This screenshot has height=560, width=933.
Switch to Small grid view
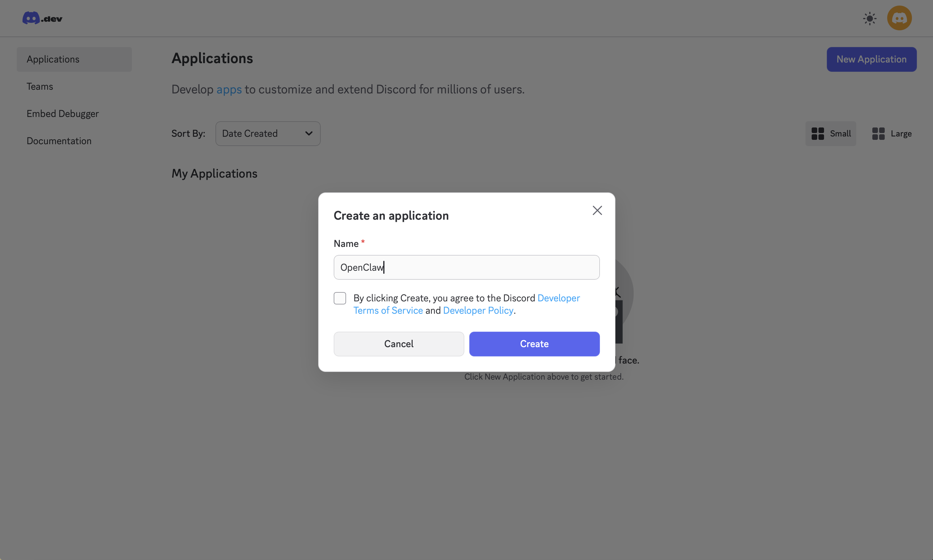pos(831,134)
